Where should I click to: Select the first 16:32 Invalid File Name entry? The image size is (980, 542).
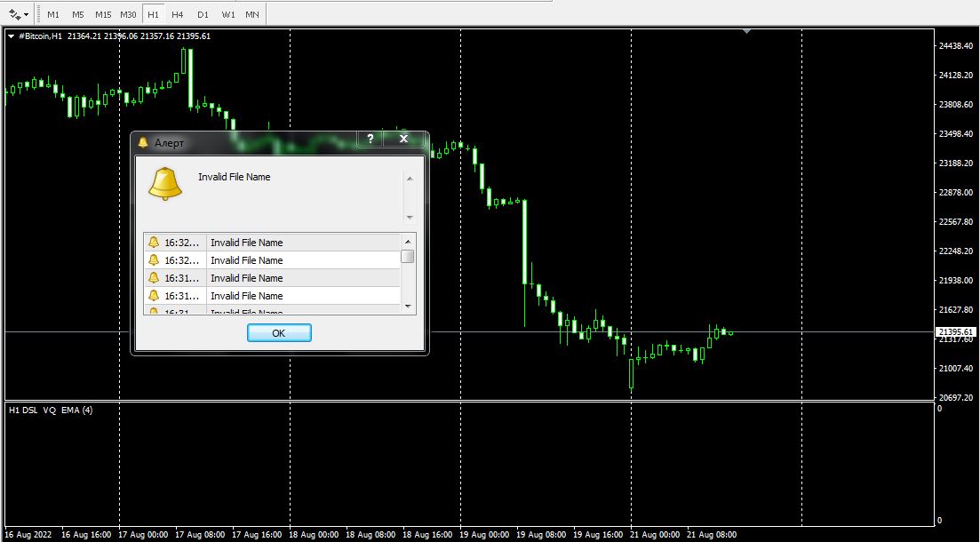(x=272, y=243)
